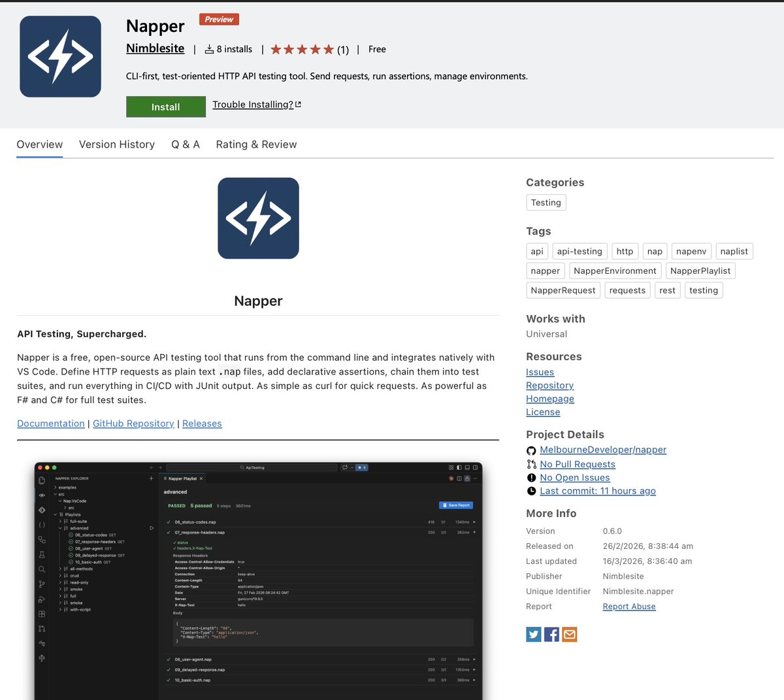Click the Report Abuse link
The width and height of the screenshot is (784, 700).
pyautogui.click(x=629, y=607)
